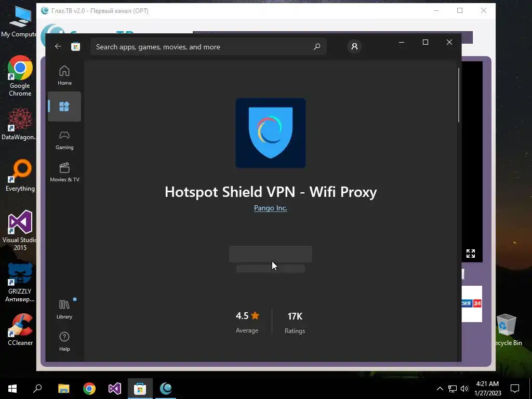This screenshot has height=399, width=532.
Task: Maximize the Microsoft Store window
Action: pyautogui.click(x=425, y=42)
